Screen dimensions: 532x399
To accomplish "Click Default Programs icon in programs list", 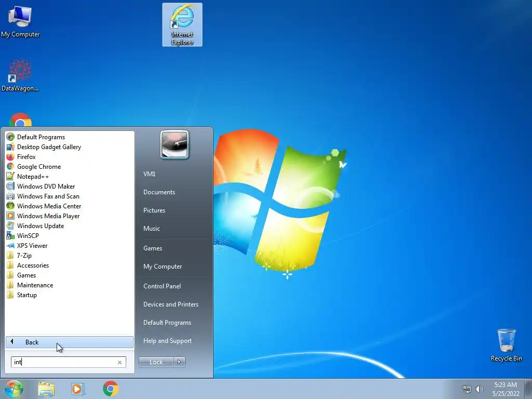I will point(10,137).
